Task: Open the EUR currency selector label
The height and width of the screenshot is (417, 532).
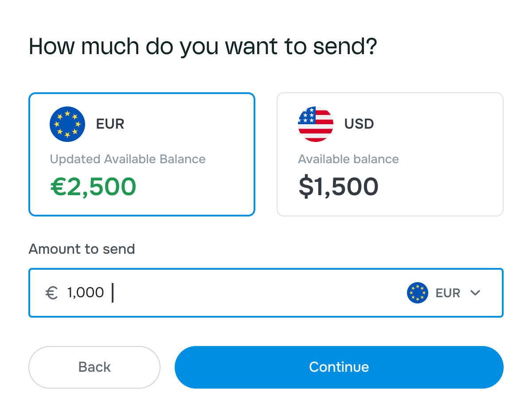Action: coord(448,293)
